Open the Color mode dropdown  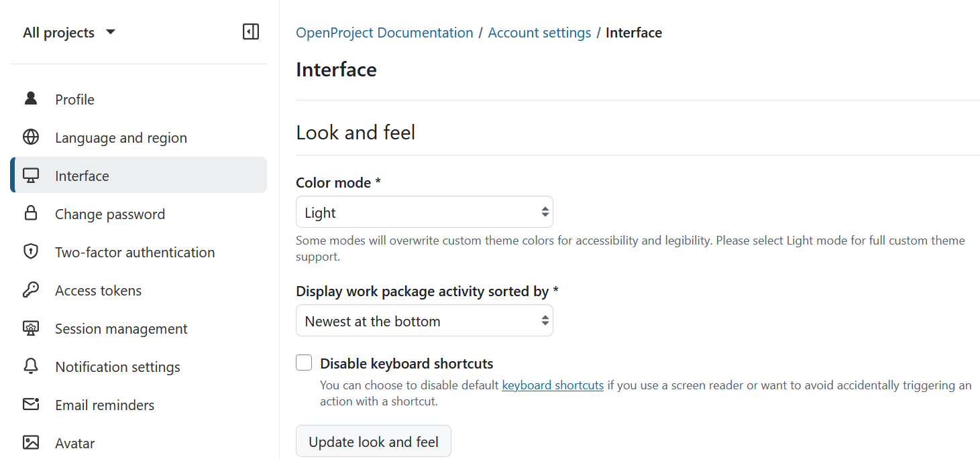click(x=424, y=211)
